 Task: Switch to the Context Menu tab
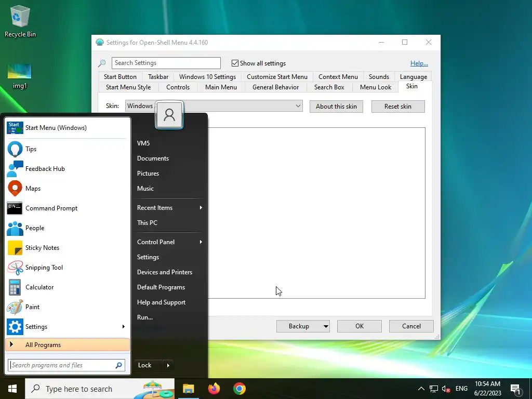pos(338,77)
